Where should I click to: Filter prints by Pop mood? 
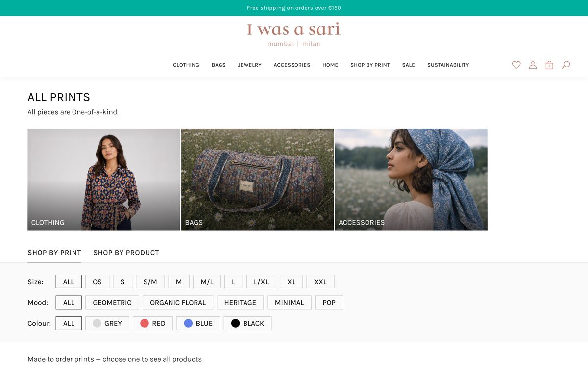coord(329,303)
